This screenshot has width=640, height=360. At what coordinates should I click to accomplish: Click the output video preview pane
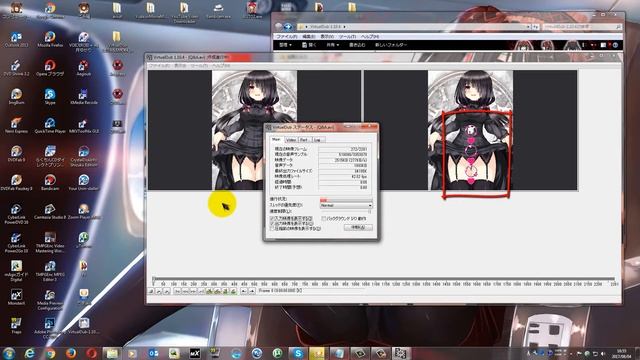click(470, 130)
